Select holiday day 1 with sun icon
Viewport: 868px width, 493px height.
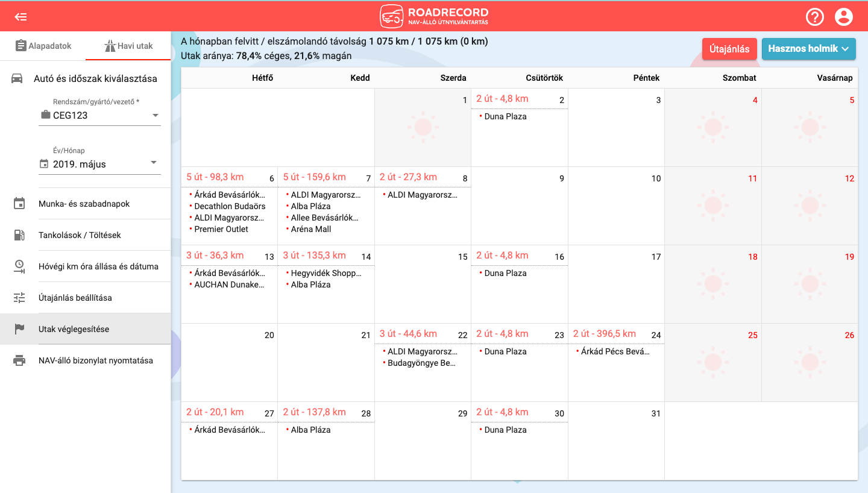click(423, 128)
